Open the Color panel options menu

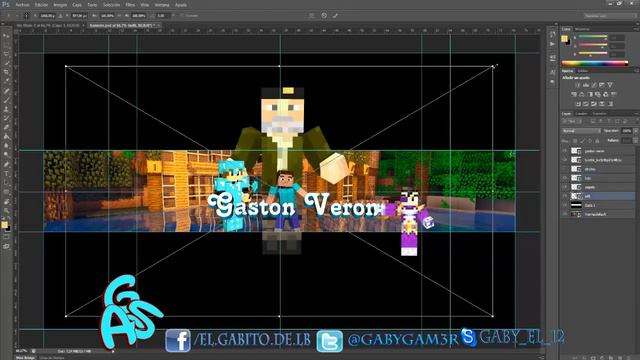click(637, 29)
